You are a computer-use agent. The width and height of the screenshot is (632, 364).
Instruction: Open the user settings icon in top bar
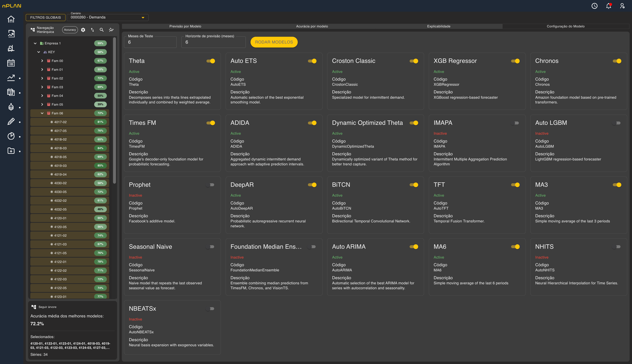coord(622,6)
